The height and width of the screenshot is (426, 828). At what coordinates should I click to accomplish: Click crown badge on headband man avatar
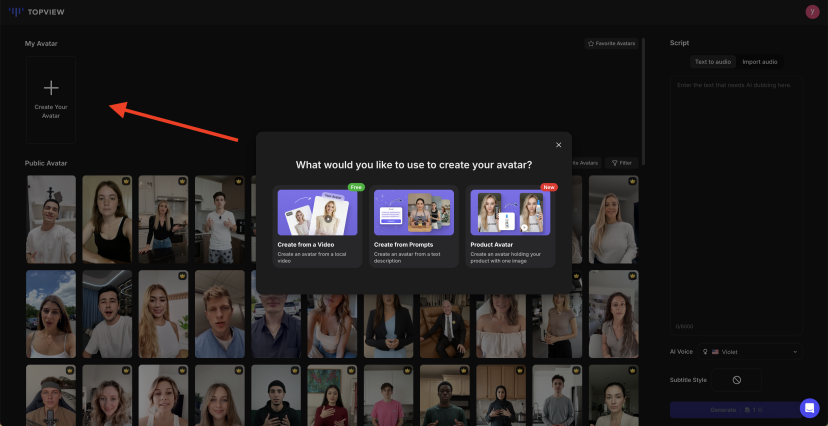coord(70,371)
